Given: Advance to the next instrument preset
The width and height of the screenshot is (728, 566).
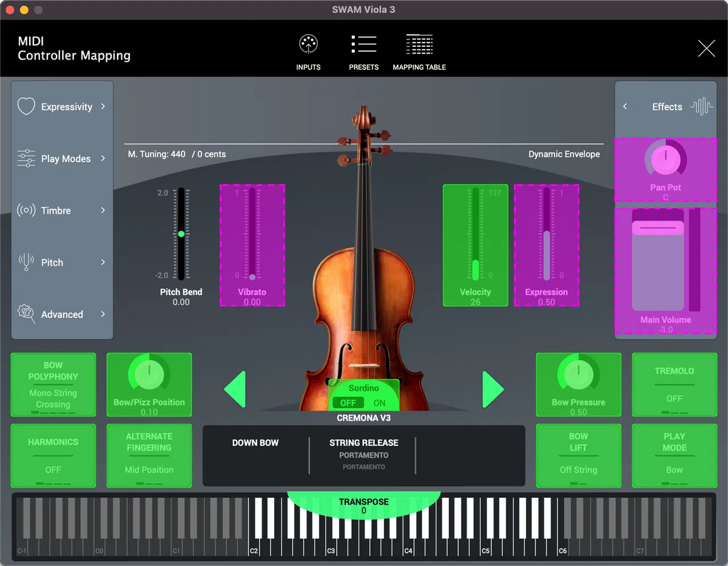Looking at the screenshot, I should (x=493, y=389).
